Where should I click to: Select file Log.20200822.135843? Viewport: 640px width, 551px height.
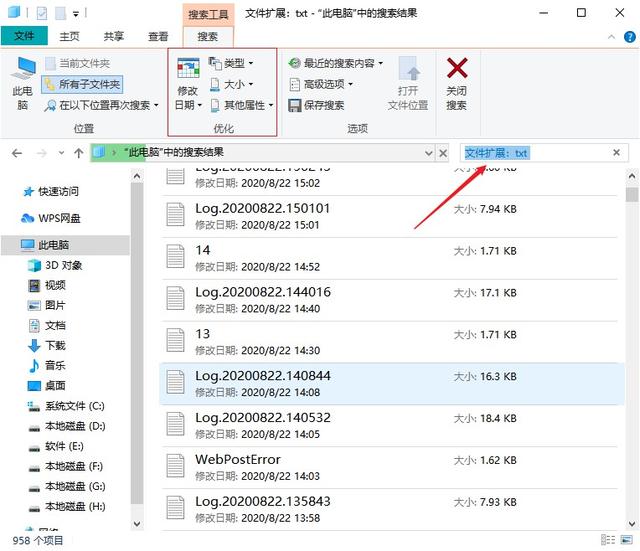pyautogui.click(x=391, y=509)
